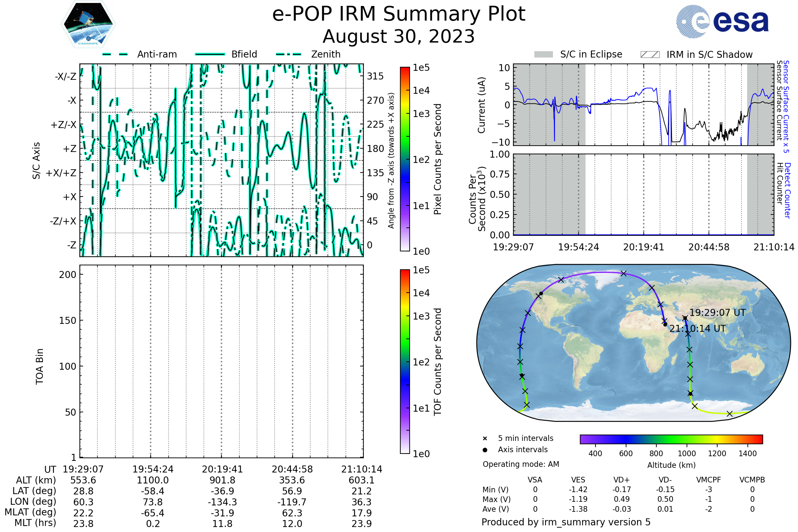Click the Operating mode: AM text
The image size is (798, 532).
click(521, 464)
